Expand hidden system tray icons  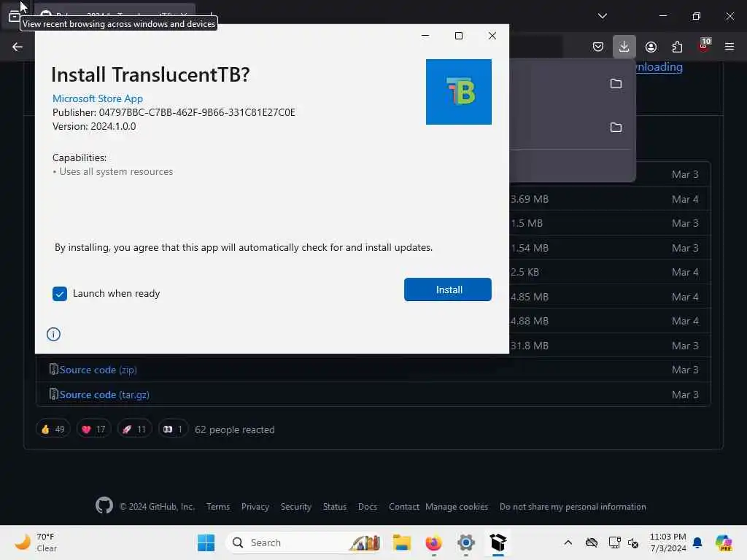(x=568, y=542)
